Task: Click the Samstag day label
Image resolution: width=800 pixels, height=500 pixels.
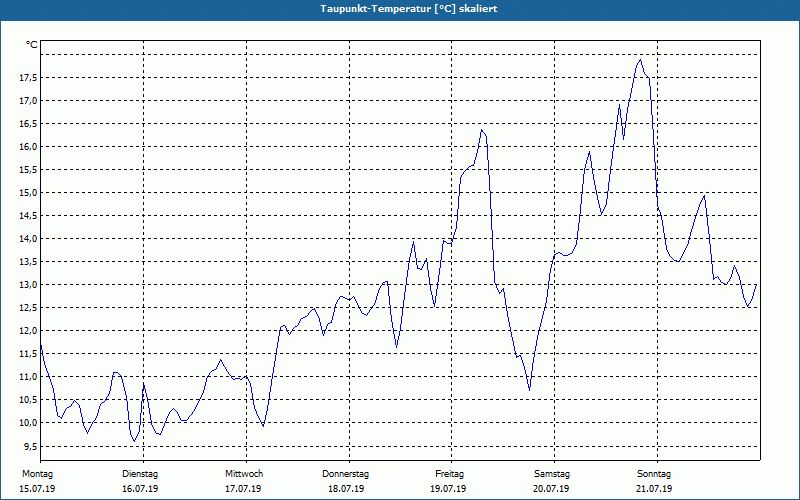Action: pos(552,474)
